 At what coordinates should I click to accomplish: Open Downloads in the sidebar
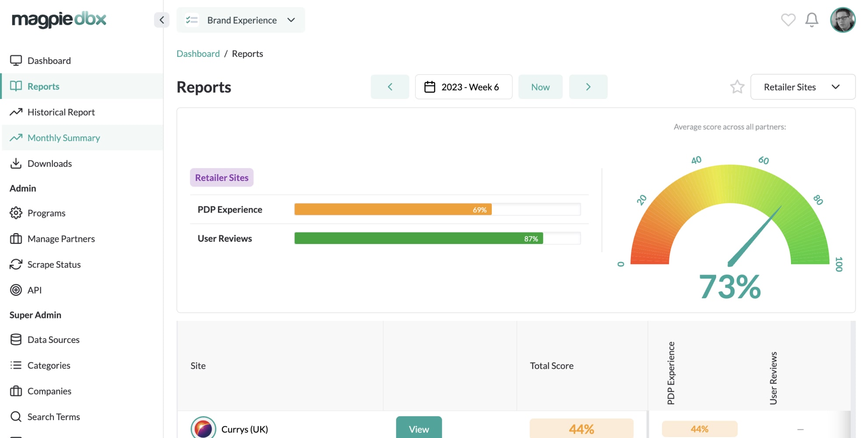[82, 163]
